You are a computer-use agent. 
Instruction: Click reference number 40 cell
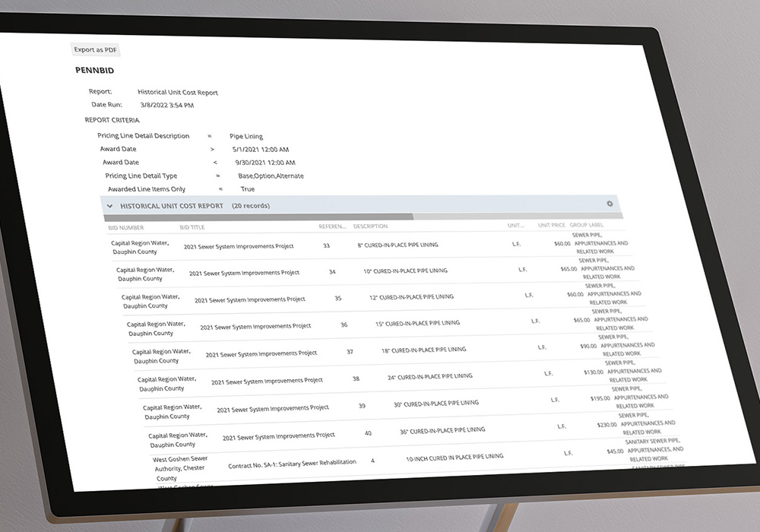[368, 433]
